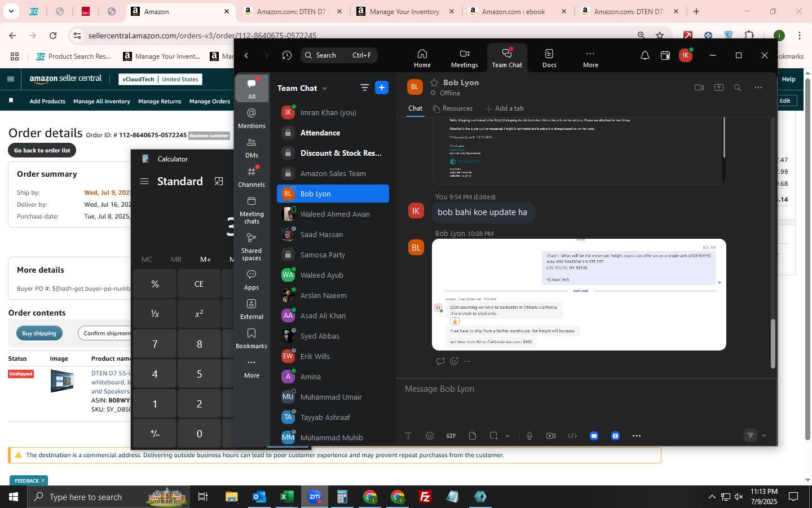Open Channels in the Zoom sidebar
812x508 pixels.
coord(251,177)
